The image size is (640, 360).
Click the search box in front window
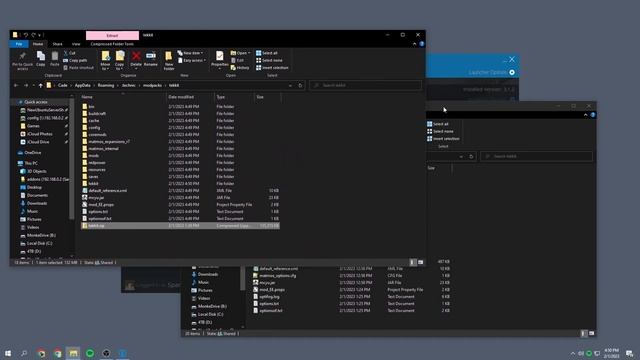click(365, 85)
